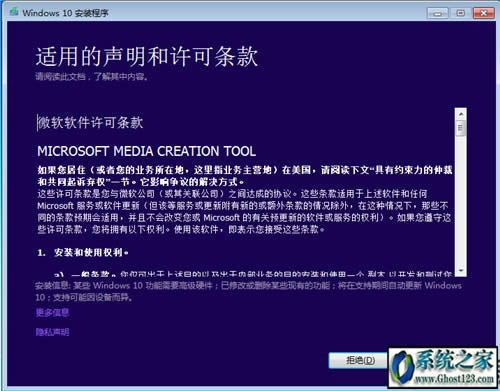Open the 隐私声明 privacy statement link

52,332
